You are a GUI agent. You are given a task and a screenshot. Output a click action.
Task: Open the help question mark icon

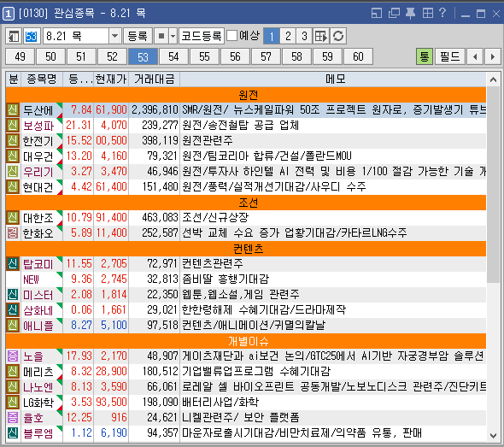[442, 13]
